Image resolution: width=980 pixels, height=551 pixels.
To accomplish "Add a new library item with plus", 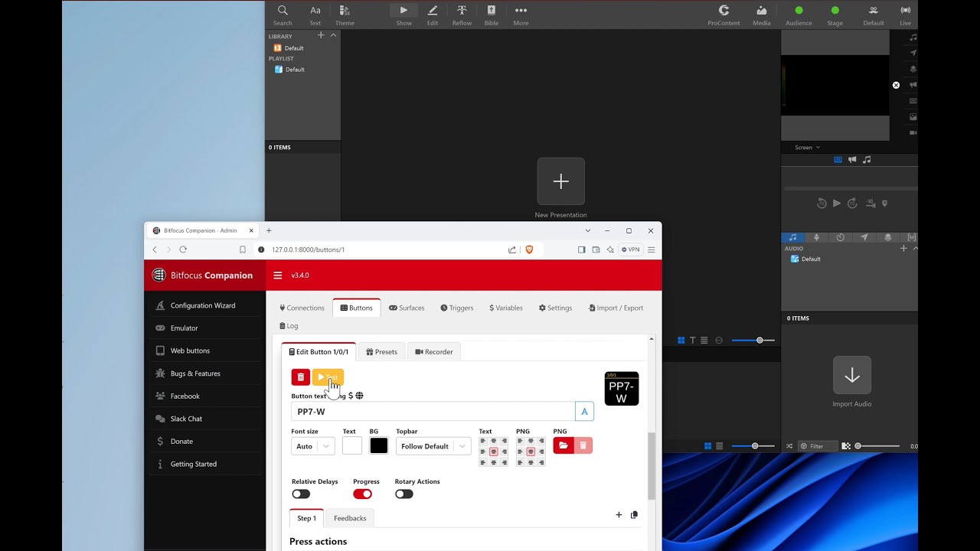I will [x=321, y=35].
